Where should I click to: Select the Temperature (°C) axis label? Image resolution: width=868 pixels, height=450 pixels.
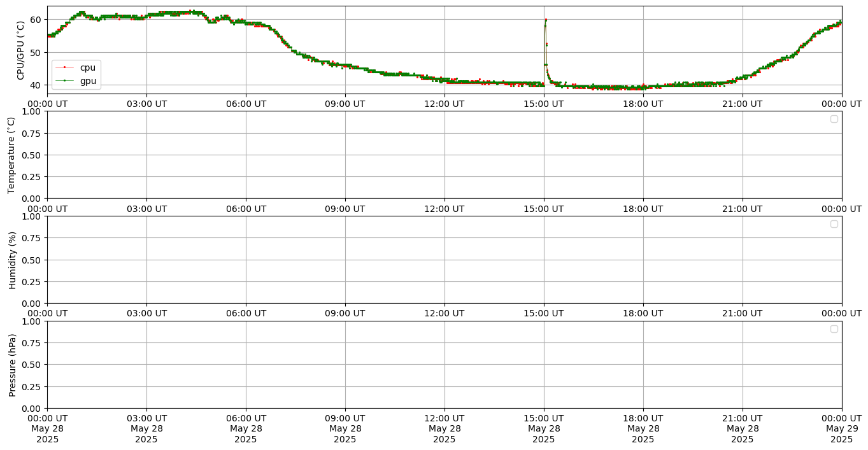click(11, 155)
